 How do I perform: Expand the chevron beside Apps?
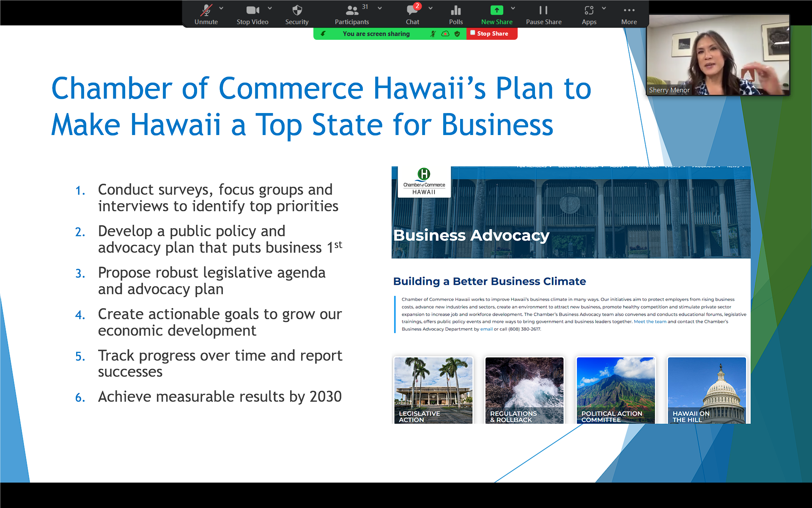[x=604, y=8]
